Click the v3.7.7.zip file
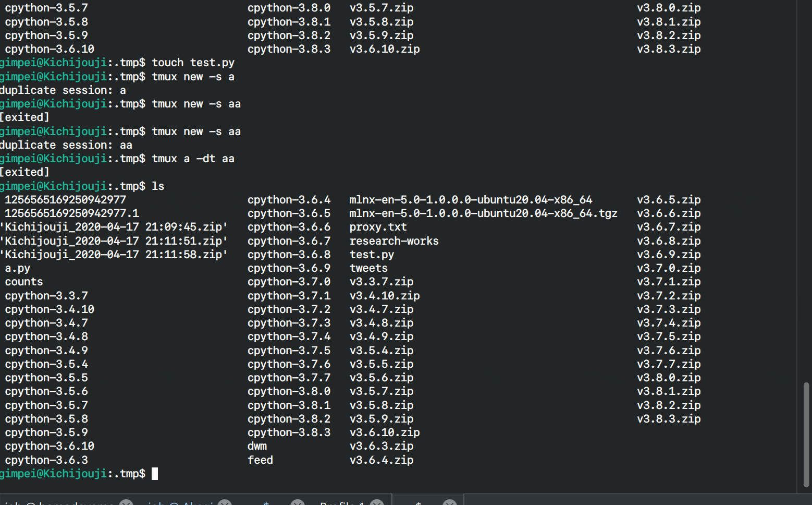This screenshot has height=505, width=812. pyautogui.click(x=669, y=364)
